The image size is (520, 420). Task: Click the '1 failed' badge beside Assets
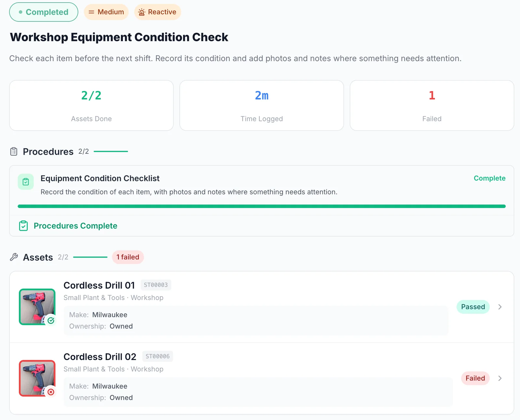[128, 257]
